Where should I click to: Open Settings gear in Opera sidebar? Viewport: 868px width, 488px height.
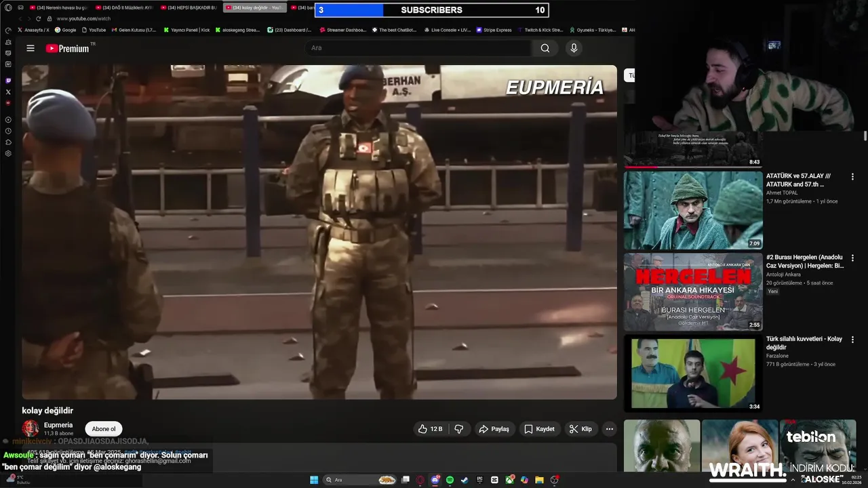[x=8, y=154]
